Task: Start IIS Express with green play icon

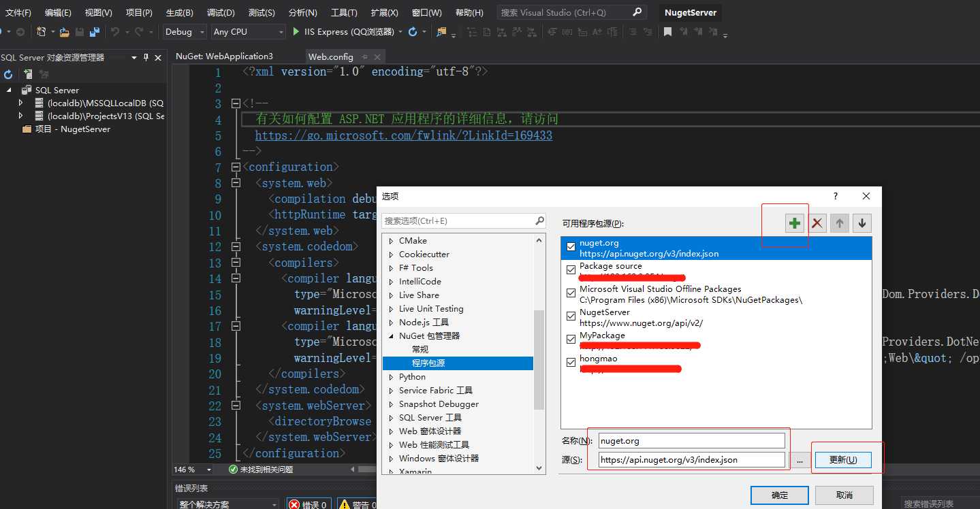Action: 296,31
